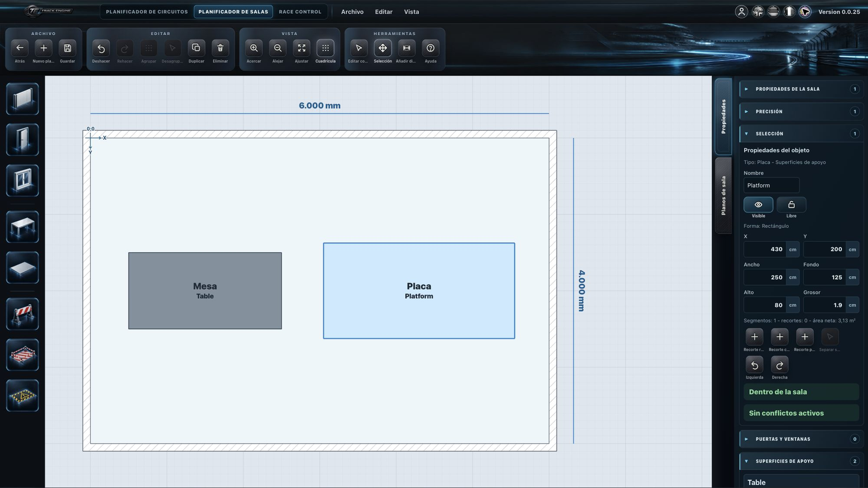The width and height of the screenshot is (868, 488).
Task: Open the Ayuda help tool
Action: click(431, 48)
